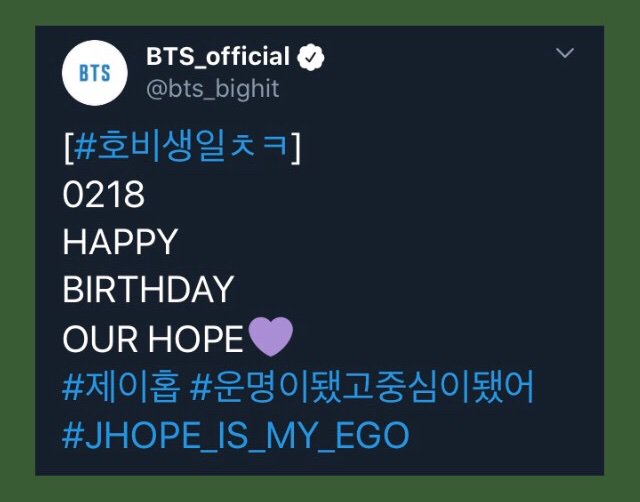Click the HAPPY text line
Image resolution: width=640 pixels, height=502 pixels.
click(120, 242)
